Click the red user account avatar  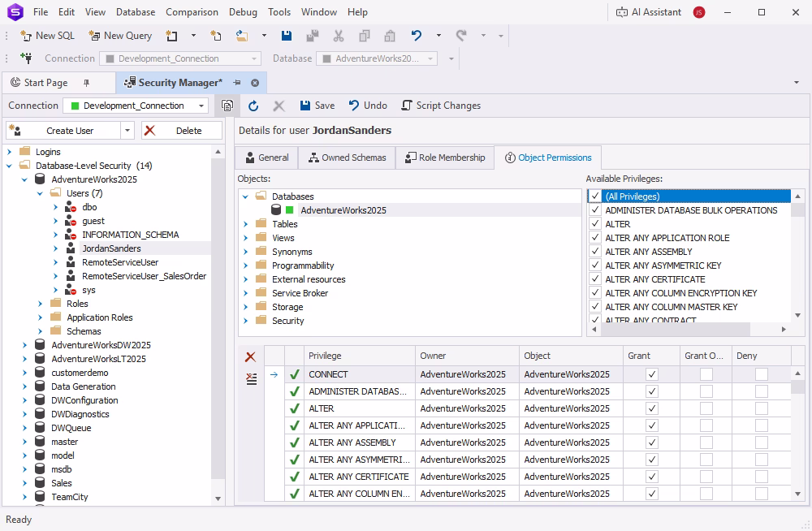(x=699, y=12)
